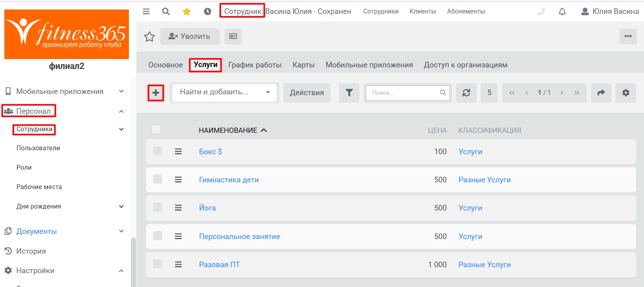Click the Уволить button
Viewport: 644px width, 287px height.
[190, 36]
